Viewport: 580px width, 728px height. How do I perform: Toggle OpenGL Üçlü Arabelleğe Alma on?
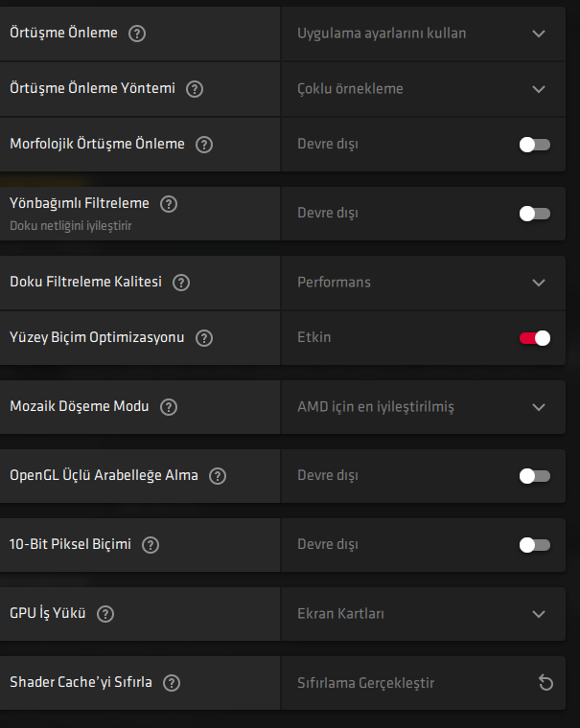[x=534, y=476]
